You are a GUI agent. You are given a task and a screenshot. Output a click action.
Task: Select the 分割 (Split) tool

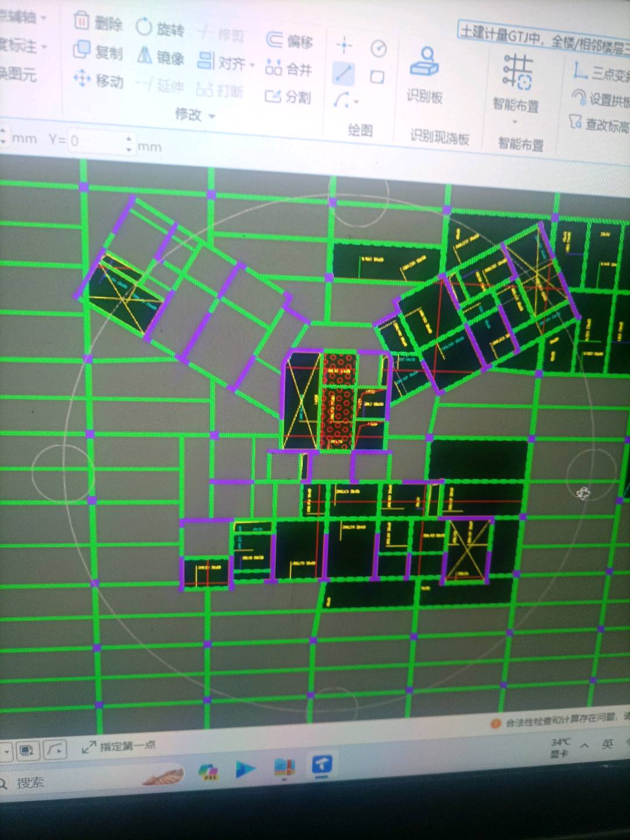(x=288, y=96)
